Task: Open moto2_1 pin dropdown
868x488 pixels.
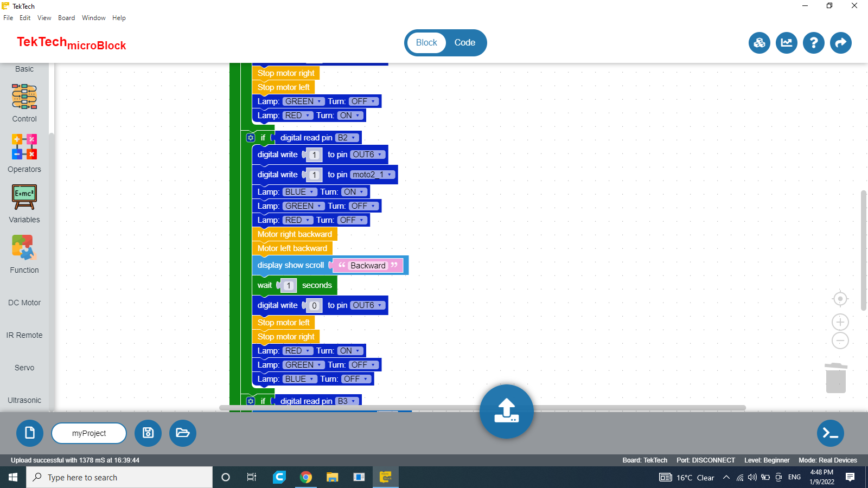Action: (x=373, y=175)
